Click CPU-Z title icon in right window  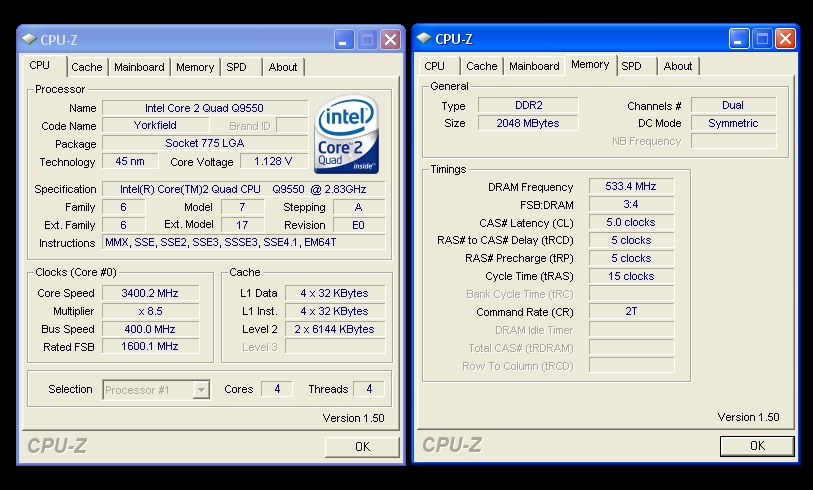[x=424, y=38]
